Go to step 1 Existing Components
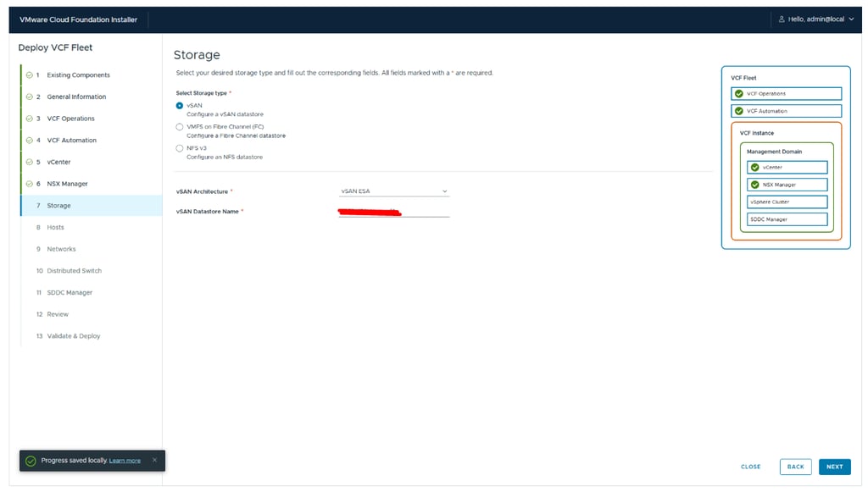 (x=78, y=75)
